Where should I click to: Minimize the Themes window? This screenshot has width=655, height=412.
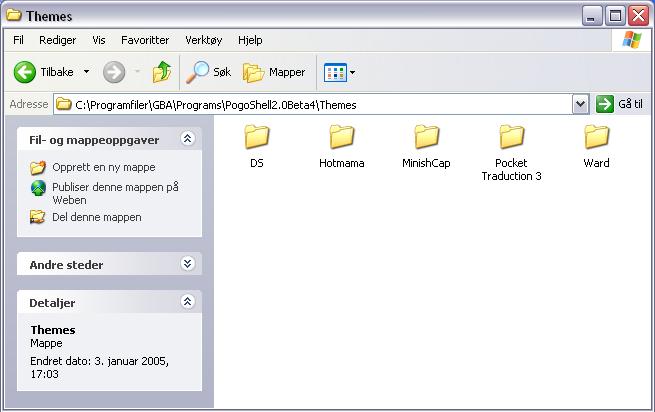coord(591,16)
